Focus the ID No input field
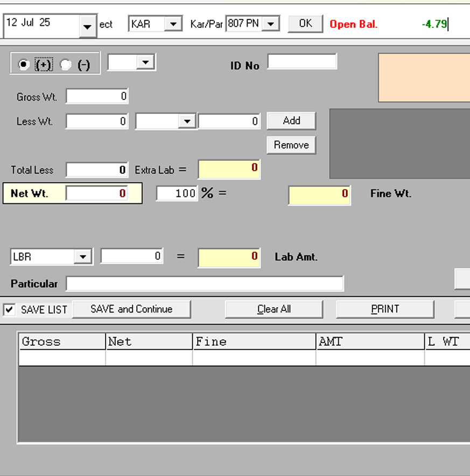This screenshot has width=470, height=476. click(302, 62)
